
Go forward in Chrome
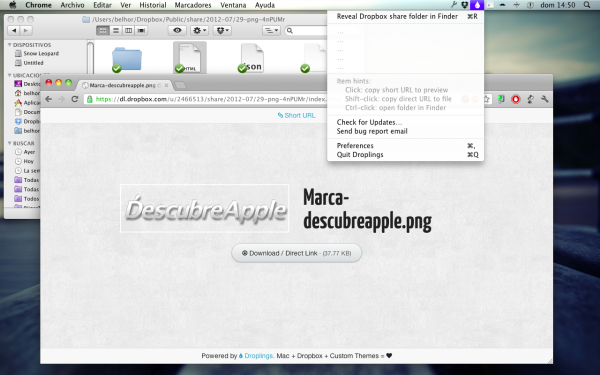(x=62, y=99)
